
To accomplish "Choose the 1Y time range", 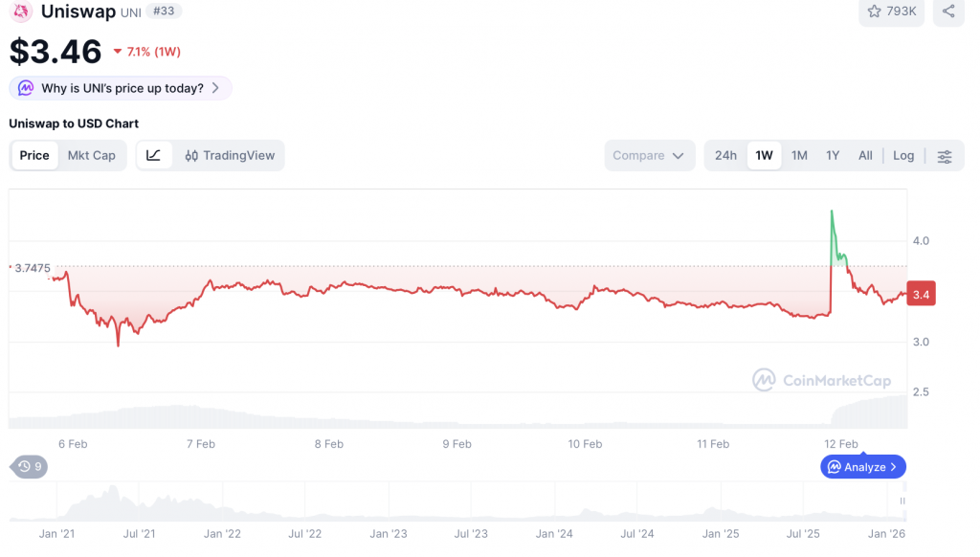I will [x=833, y=155].
